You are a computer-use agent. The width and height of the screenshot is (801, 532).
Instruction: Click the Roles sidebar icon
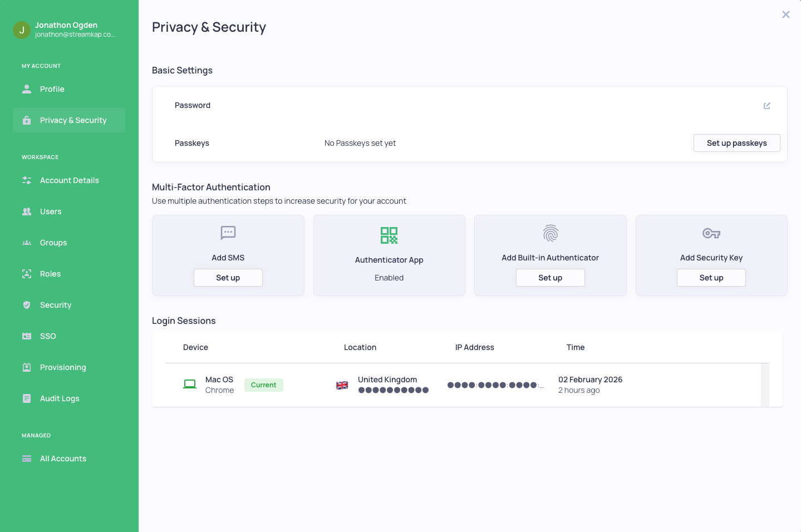(x=26, y=273)
